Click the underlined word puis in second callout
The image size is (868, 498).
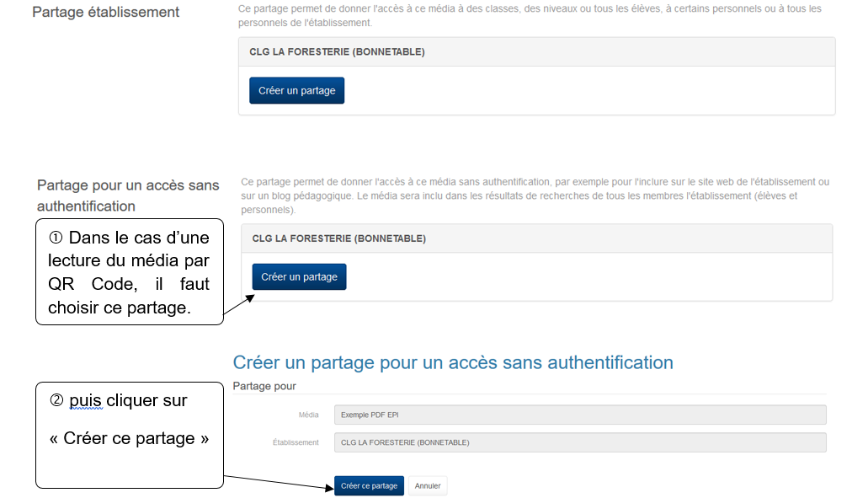click(x=85, y=400)
